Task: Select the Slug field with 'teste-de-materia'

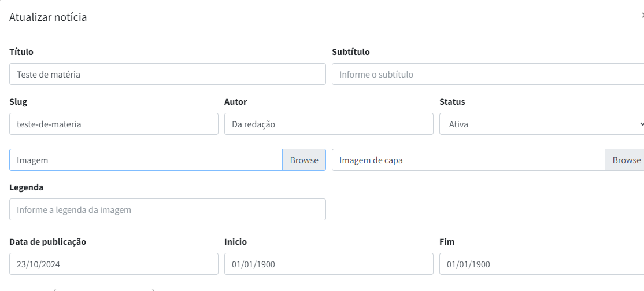Action: click(x=113, y=124)
